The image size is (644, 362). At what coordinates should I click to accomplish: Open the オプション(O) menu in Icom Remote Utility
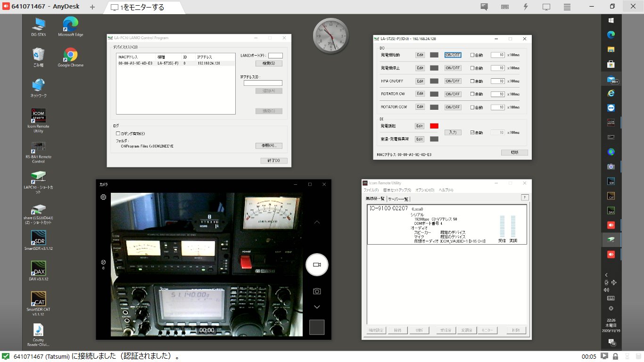424,190
